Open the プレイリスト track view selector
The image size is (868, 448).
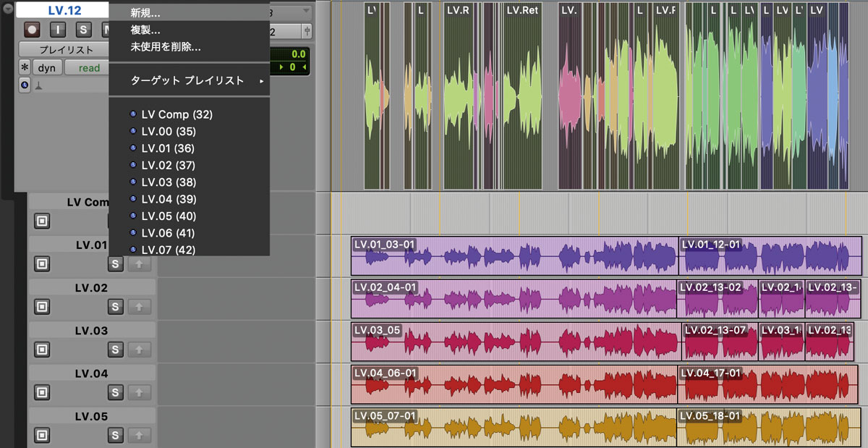tap(65, 50)
